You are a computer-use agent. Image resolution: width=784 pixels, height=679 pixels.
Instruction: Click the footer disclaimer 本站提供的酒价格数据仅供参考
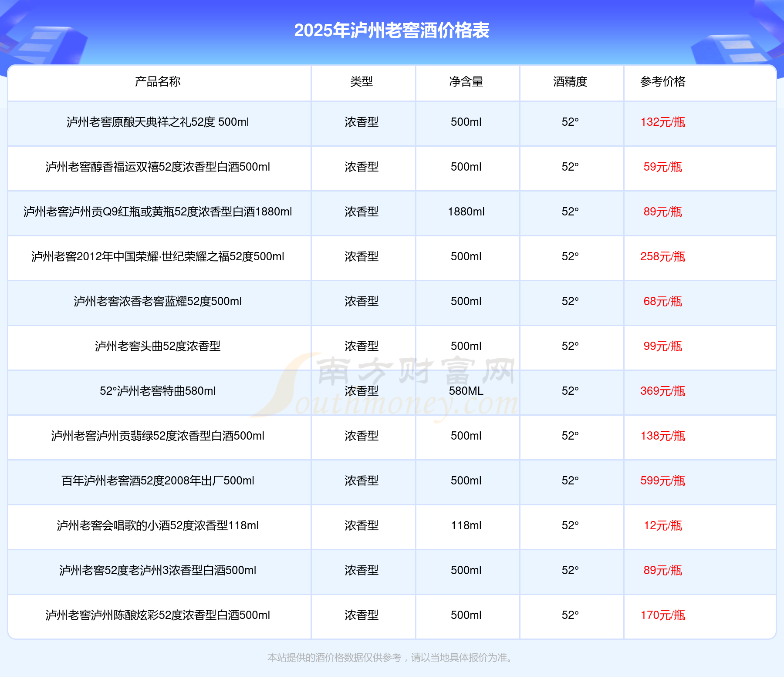tap(334, 657)
